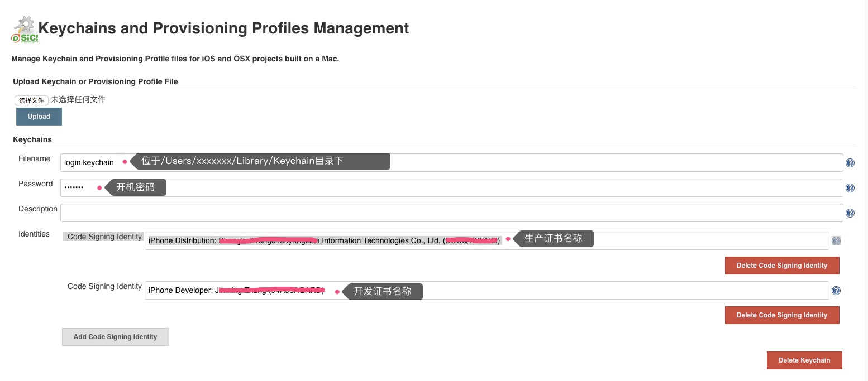
Task: Click the Delete Keychain button
Action: (x=804, y=360)
